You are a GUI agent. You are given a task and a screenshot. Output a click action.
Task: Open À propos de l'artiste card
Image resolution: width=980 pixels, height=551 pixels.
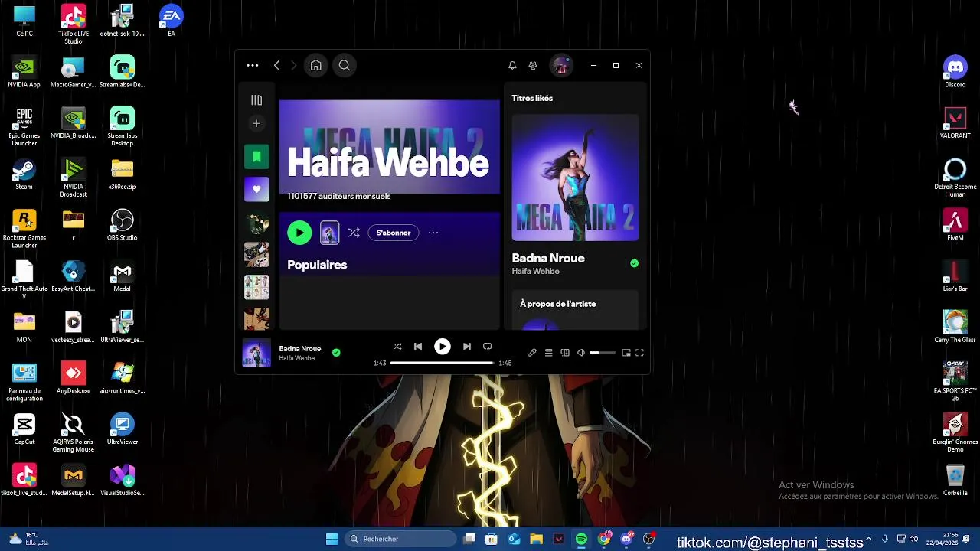[575, 309]
